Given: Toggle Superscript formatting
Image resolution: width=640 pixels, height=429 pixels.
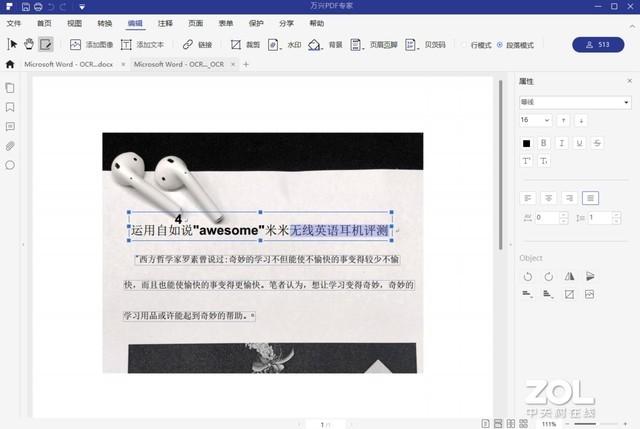Looking at the screenshot, I should tap(527, 161).
